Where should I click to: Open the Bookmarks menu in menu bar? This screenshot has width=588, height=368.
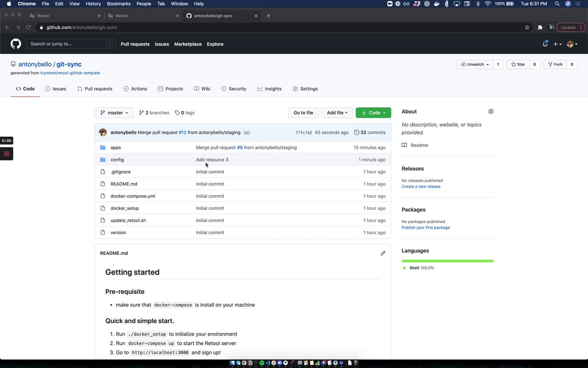click(119, 4)
